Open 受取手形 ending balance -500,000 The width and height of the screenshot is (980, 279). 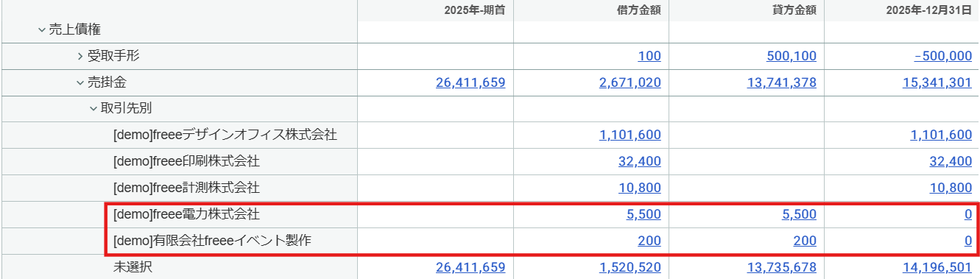point(942,57)
